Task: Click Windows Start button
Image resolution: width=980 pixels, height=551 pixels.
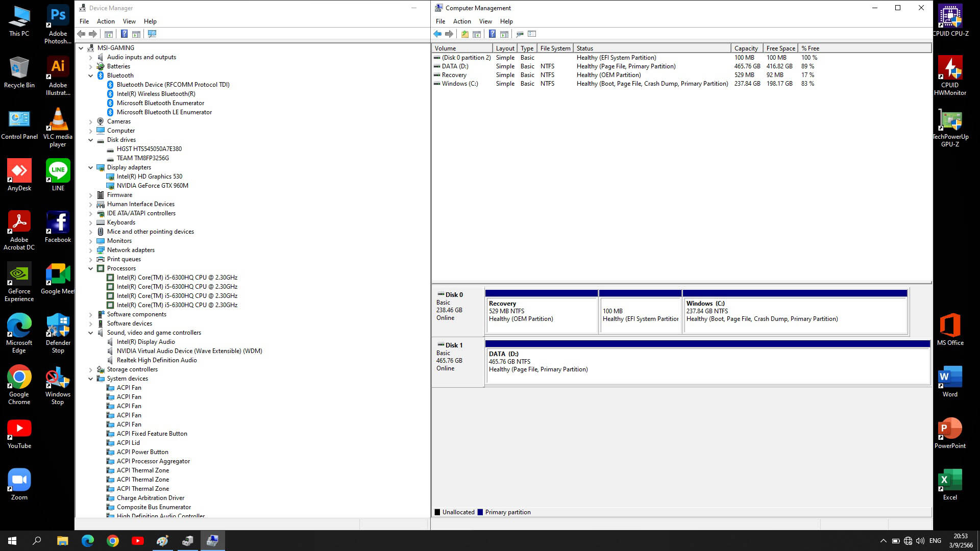Action: click(12, 541)
